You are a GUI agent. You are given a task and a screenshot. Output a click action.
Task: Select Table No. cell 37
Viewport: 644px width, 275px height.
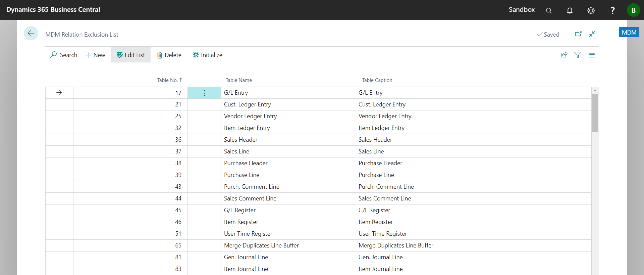pos(130,151)
